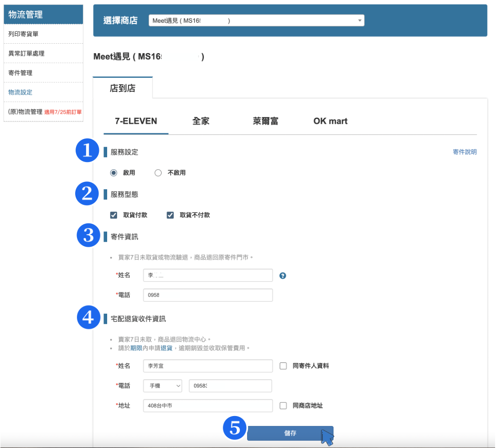Click the 期限 link in return notes

pos(136,348)
